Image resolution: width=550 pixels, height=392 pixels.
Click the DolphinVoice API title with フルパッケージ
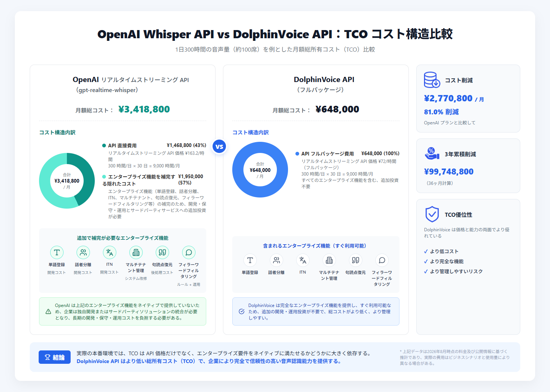(324, 84)
